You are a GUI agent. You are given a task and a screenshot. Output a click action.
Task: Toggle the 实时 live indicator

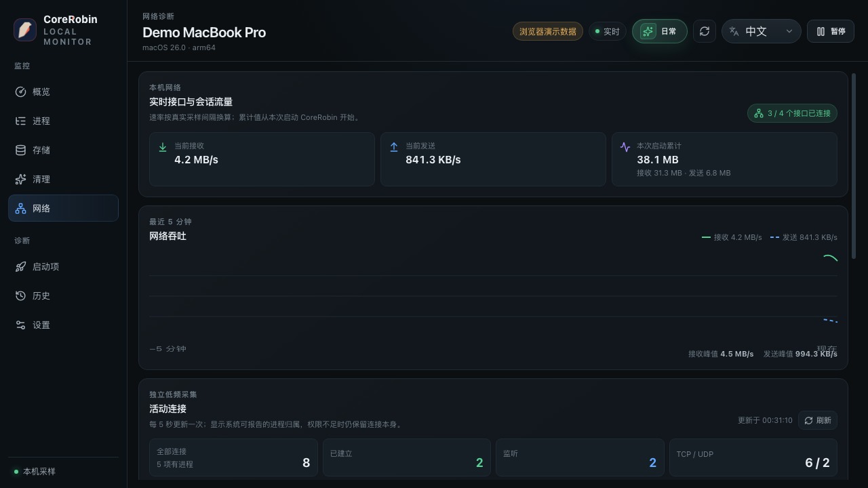click(x=607, y=31)
